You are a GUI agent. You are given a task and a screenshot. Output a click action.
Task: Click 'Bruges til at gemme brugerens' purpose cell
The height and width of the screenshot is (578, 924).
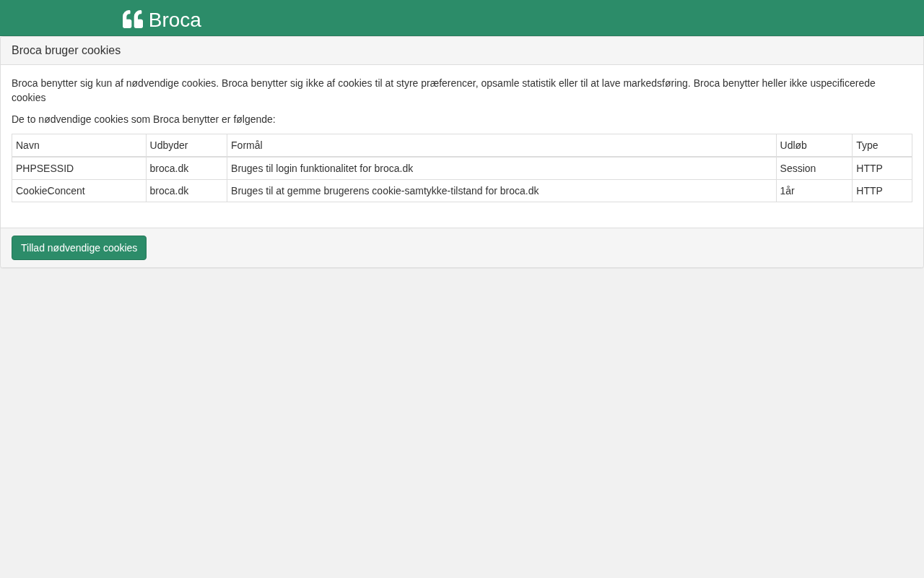[501, 191]
